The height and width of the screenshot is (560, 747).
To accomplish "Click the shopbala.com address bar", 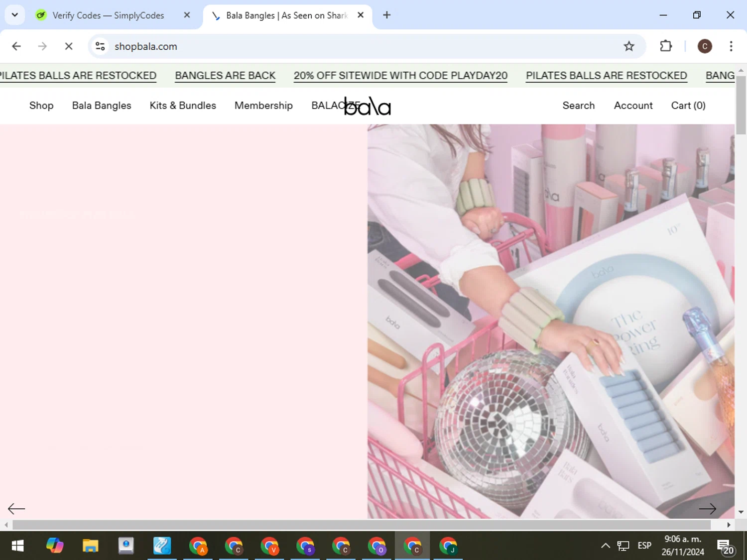I will click(366, 46).
